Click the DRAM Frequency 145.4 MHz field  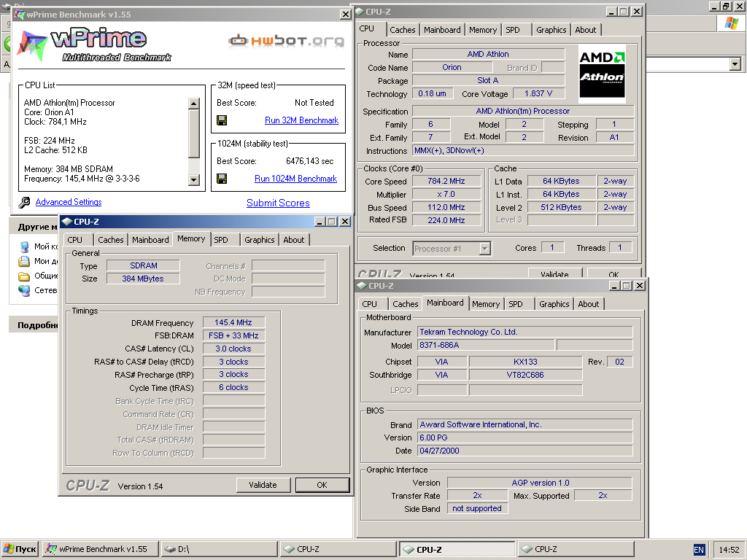[x=233, y=322]
